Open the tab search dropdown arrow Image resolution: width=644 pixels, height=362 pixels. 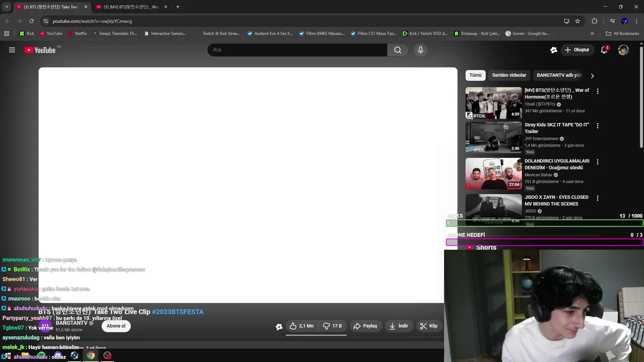coord(7,7)
